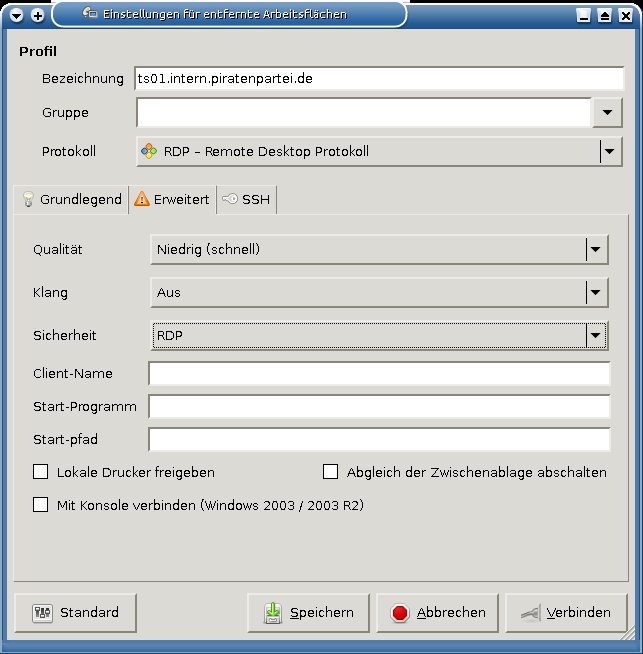The width and height of the screenshot is (643, 654).
Task: Click the key icon on SSH tab
Action: tap(229, 200)
